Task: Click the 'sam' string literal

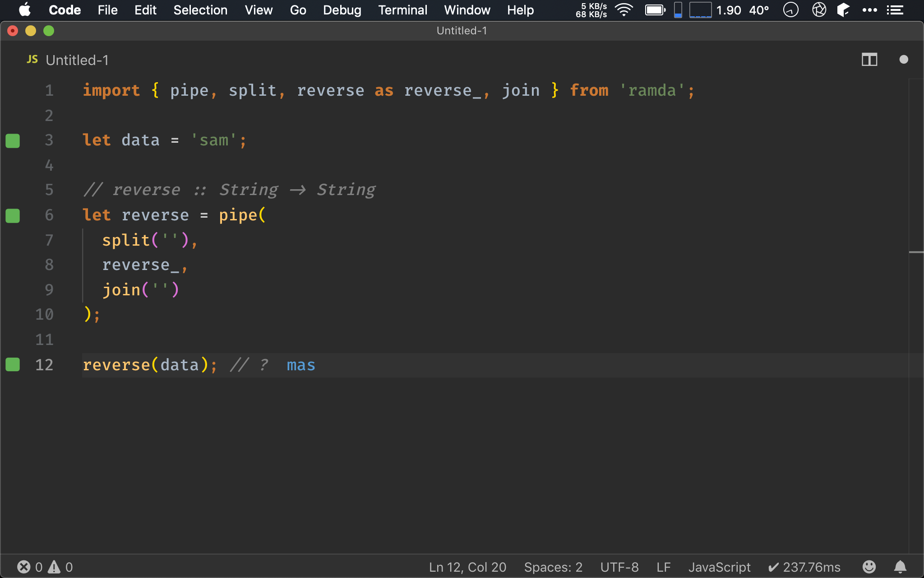Action: click(x=213, y=140)
